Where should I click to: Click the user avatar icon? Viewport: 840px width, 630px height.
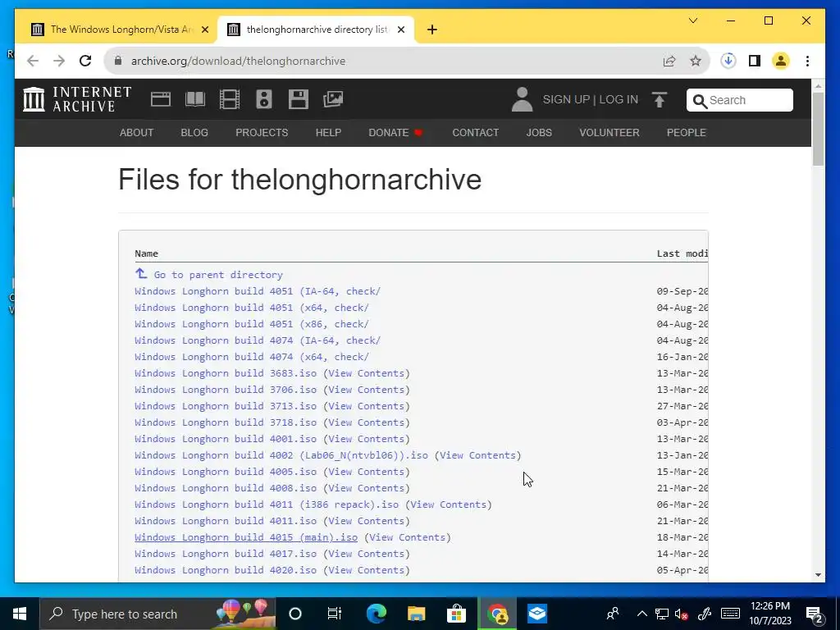pyautogui.click(x=522, y=99)
